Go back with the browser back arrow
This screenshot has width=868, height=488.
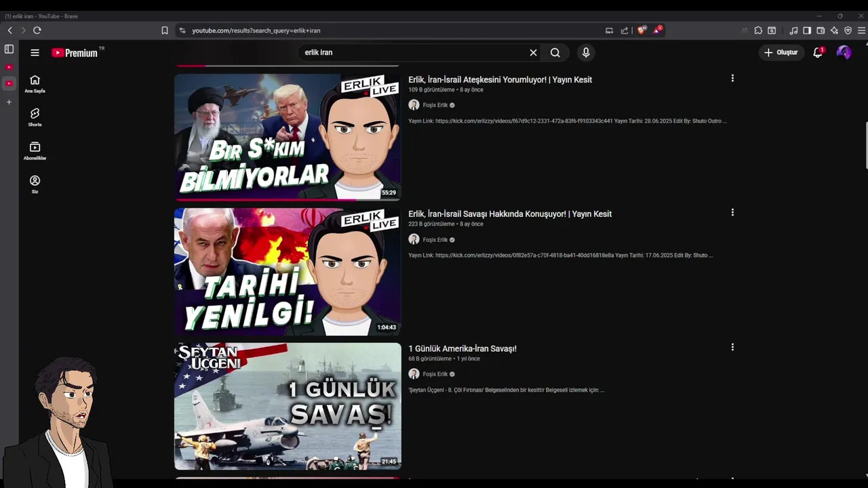(9, 30)
